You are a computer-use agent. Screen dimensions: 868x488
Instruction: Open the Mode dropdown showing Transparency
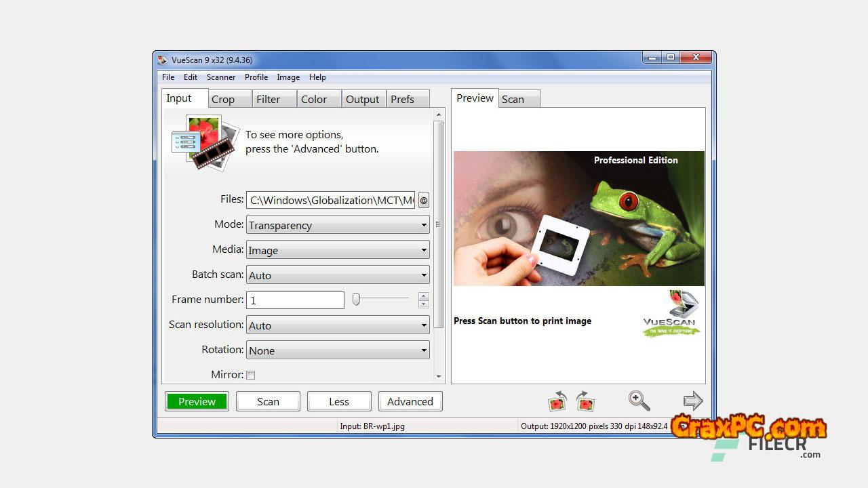point(338,225)
